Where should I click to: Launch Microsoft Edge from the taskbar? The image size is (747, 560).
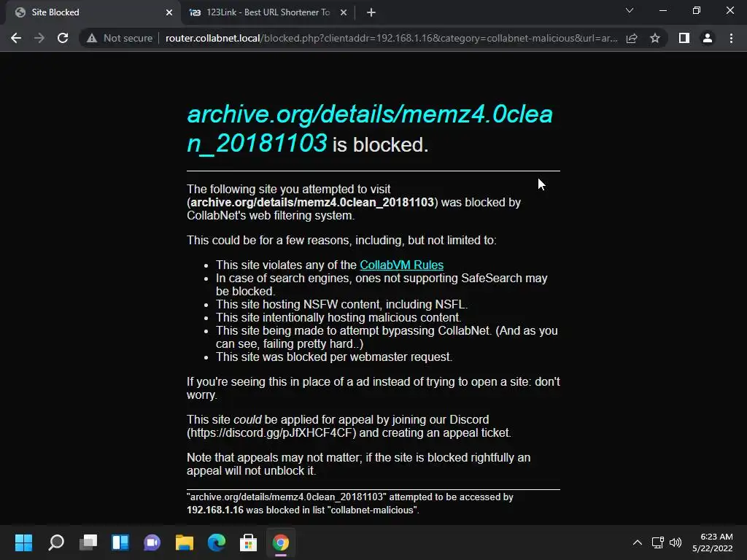click(x=216, y=542)
